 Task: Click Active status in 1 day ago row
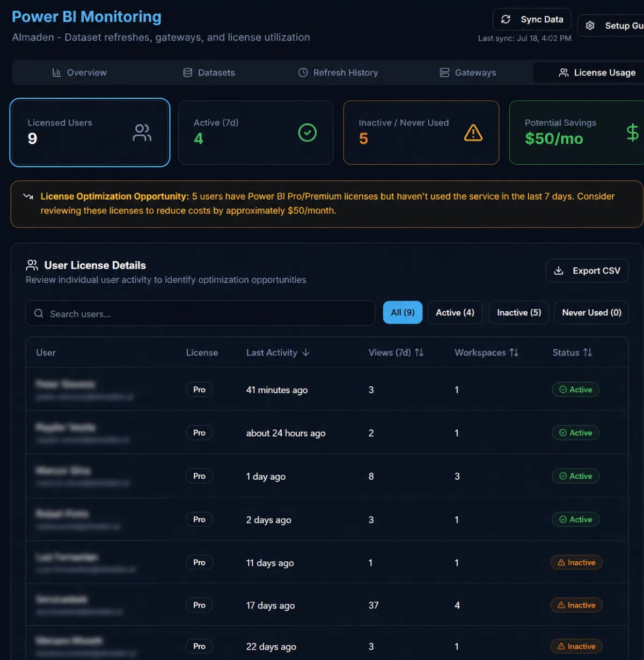point(575,476)
